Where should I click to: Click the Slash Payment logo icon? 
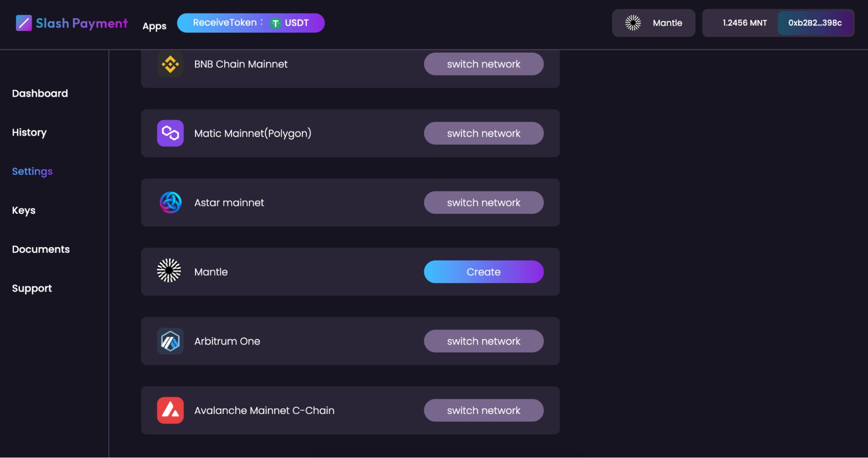point(24,23)
